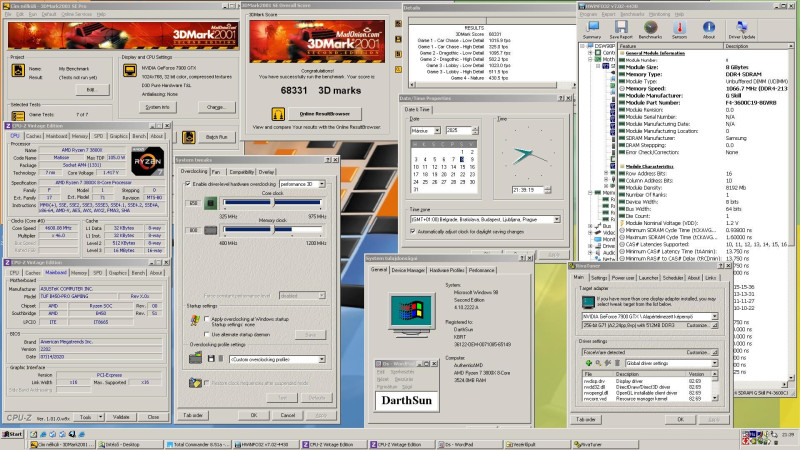Image resolution: width=800 pixels, height=450 pixels.
Task: Click the year stepper in Date/Time Properties
Action: (x=475, y=131)
